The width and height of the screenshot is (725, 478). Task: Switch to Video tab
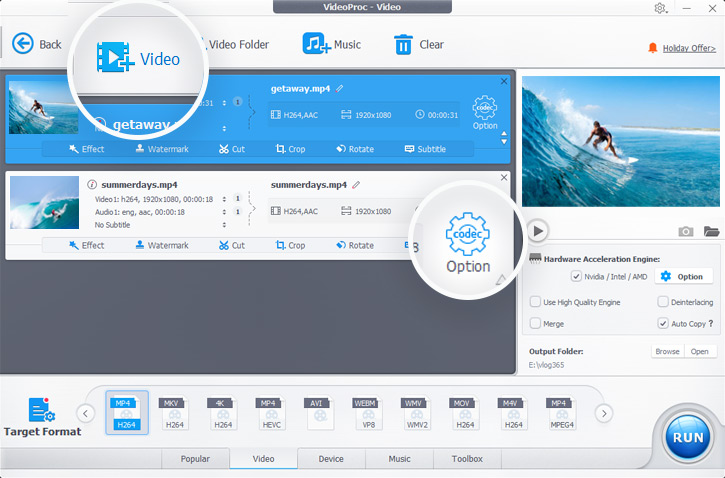pyautogui.click(x=264, y=459)
